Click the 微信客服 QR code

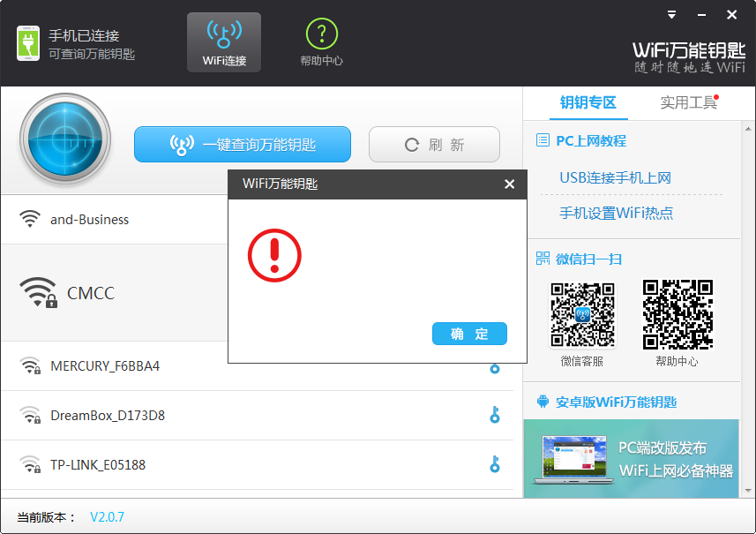point(582,314)
